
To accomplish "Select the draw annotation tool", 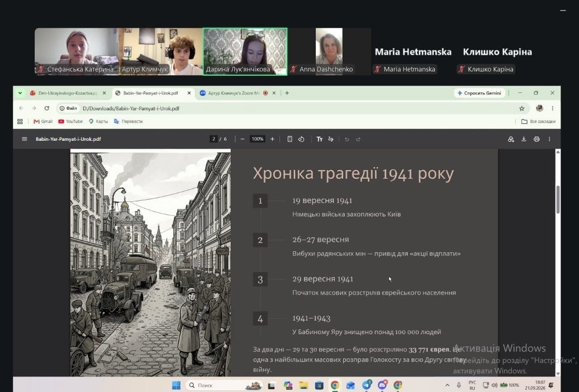I will (x=331, y=139).
